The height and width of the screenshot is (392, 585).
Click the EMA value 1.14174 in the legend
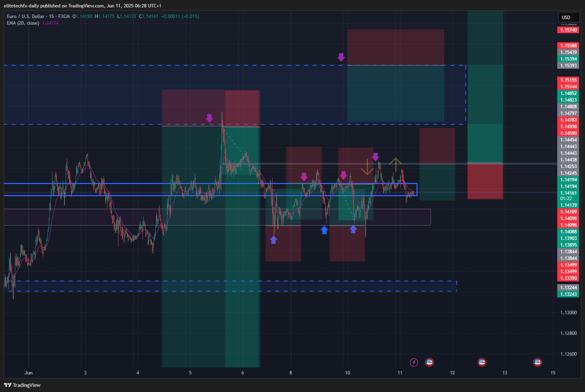pos(50,23)
